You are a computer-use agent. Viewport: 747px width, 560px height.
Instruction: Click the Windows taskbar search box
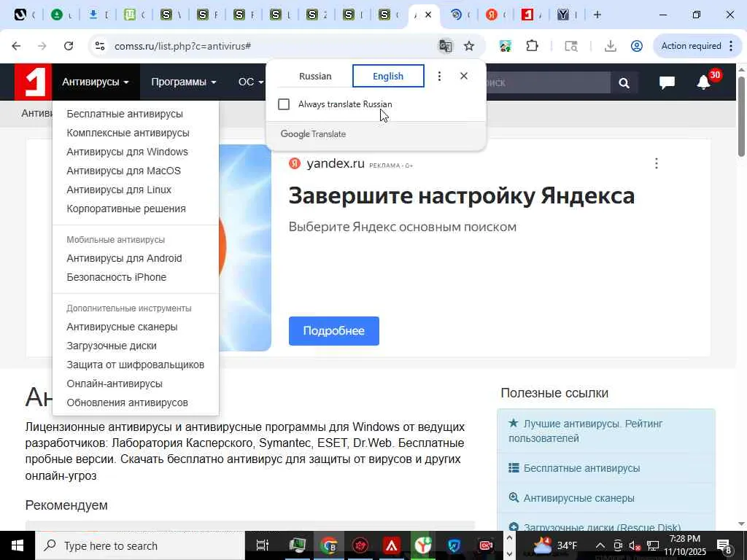click(x=140, y=545)
